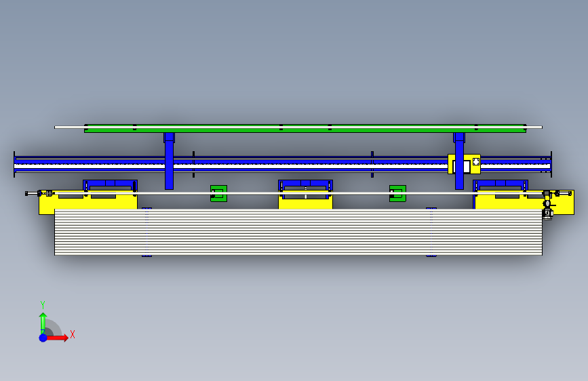The width and height of the screenshot is (588, 381).
Task: Click the blue Z axis ball on triad
Action: coord(43,338)
